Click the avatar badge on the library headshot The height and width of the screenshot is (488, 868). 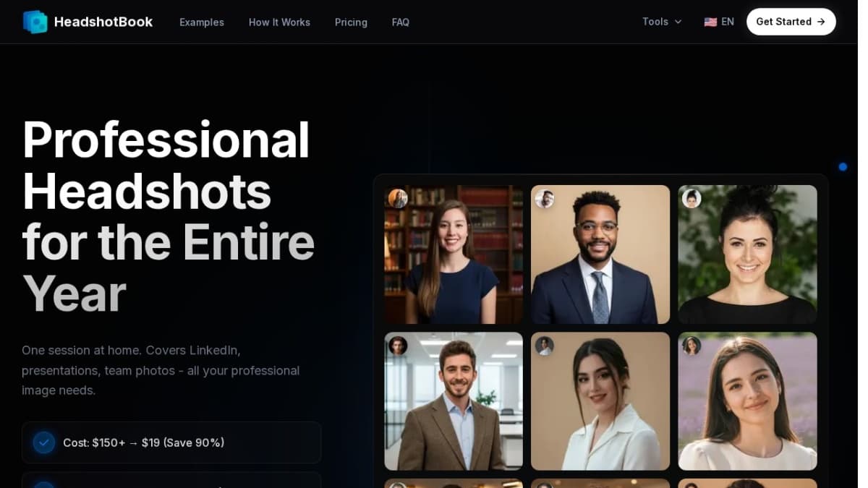point(398,199)
